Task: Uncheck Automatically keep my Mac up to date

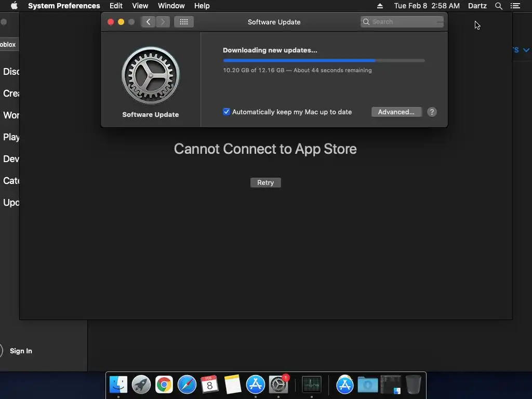Action: click(x=227, y=112)
